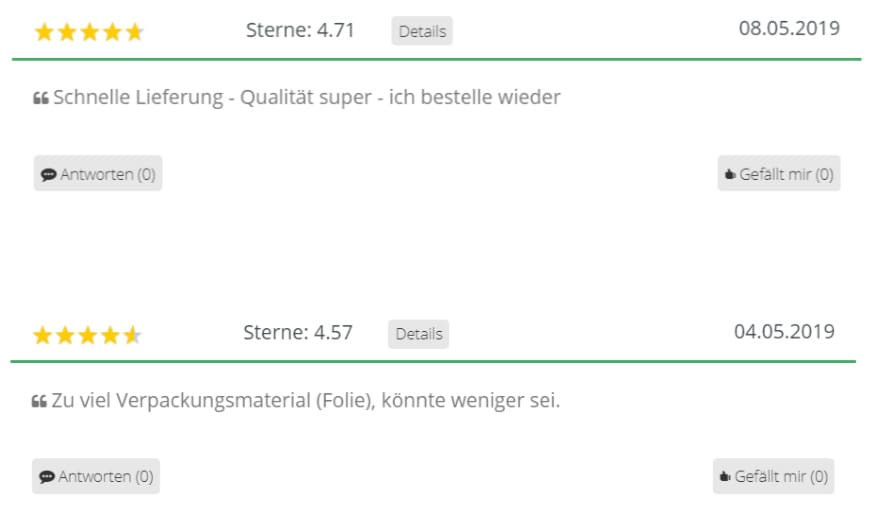Screen dimensions: 873x506
Task: Click the speech bubble icon in the 08.05.2019 review
Action: point(48,175)
